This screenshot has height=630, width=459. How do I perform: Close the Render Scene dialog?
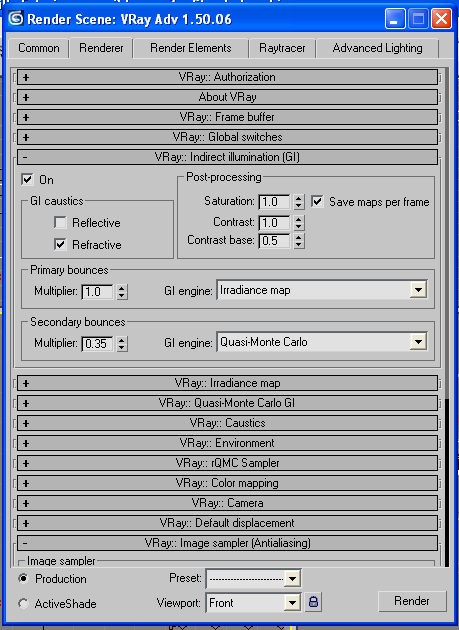pos(441,19)
